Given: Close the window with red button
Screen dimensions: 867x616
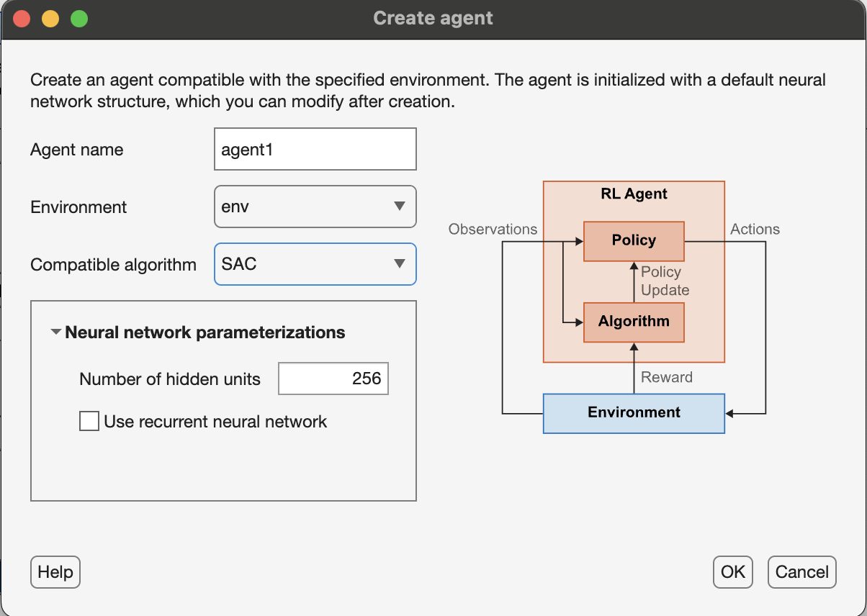Looking at the screenshot, I should coord(22,19).
